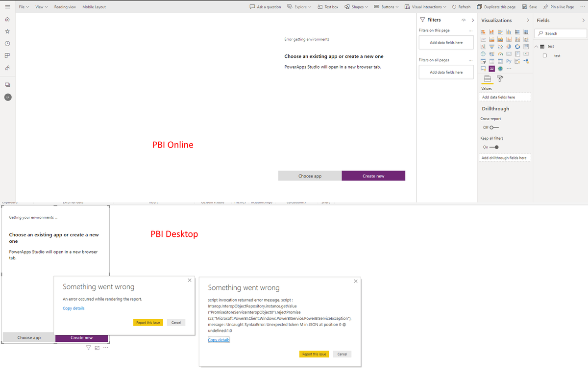Image resolution: width=588 pixels, height=382 pixels.
Task: Toggle the Keep all filters switch
Action: (x=494, y=147)
